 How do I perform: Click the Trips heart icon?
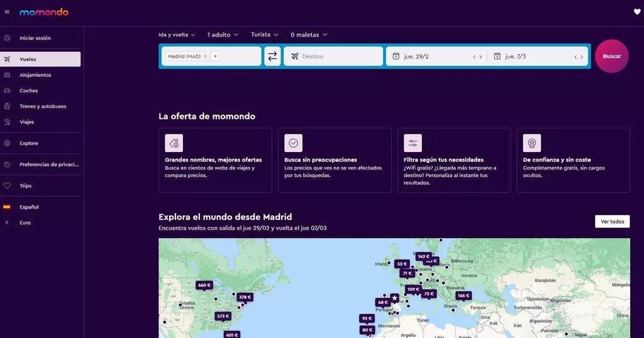click(7, 185)
